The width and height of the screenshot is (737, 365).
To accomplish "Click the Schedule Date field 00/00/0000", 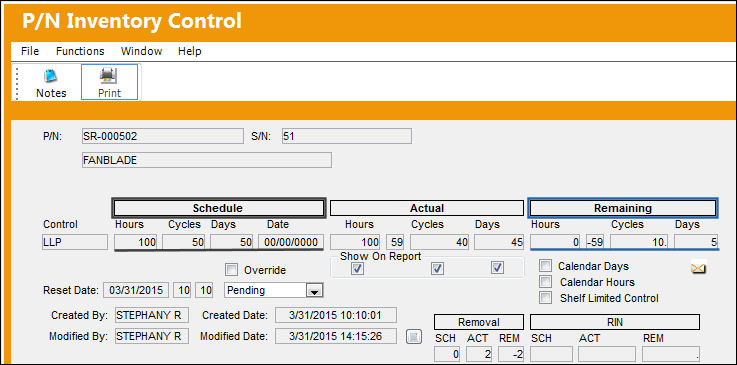I will (x=291, y=242).
